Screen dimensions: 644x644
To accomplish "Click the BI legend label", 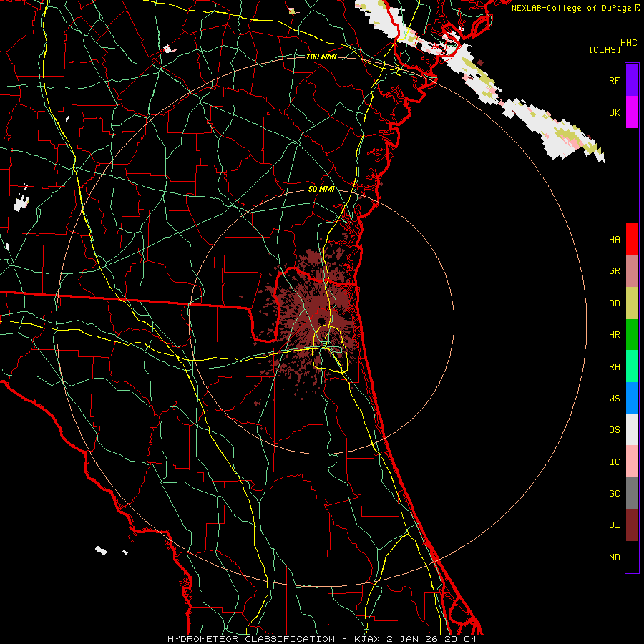I will (615, 525).
